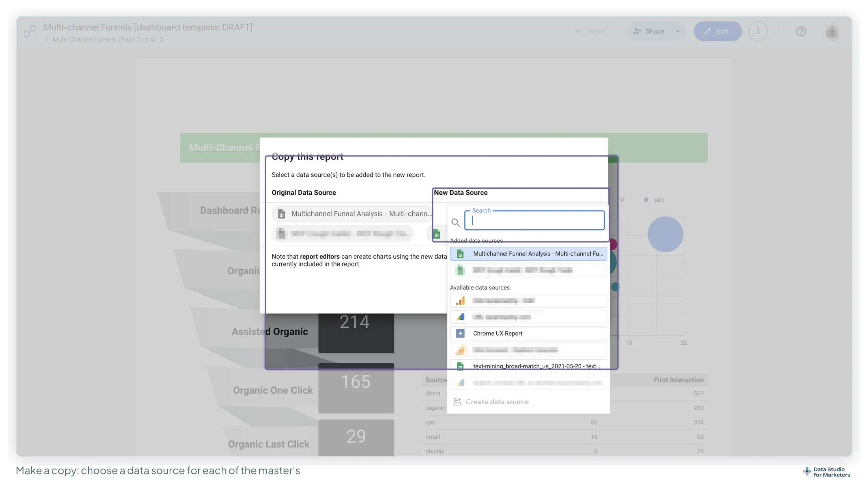Click the Help question mark icon
This screenshot has height=486, width=868.
click(x=801, y=31)
